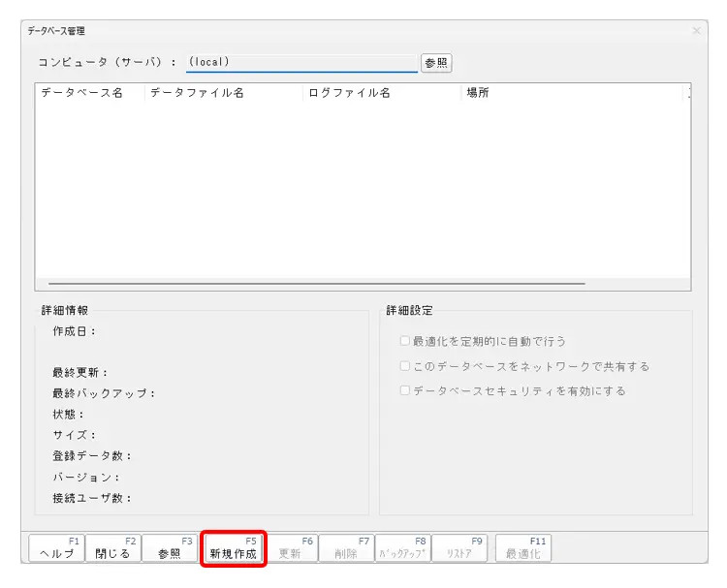The width and height of the screenshot is (727, 588).
Task: Click 参照 button beside the server field
Action: (436, 63)
